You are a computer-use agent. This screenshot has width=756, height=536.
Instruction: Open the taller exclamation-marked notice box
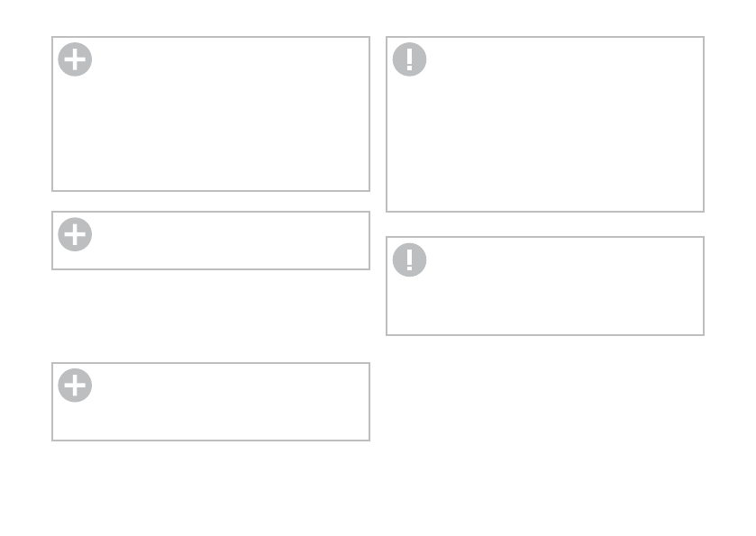coord(409,60)
